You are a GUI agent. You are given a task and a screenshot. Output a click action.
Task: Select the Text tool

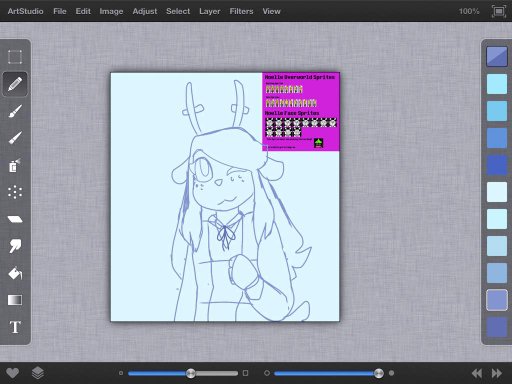point(15,327)
